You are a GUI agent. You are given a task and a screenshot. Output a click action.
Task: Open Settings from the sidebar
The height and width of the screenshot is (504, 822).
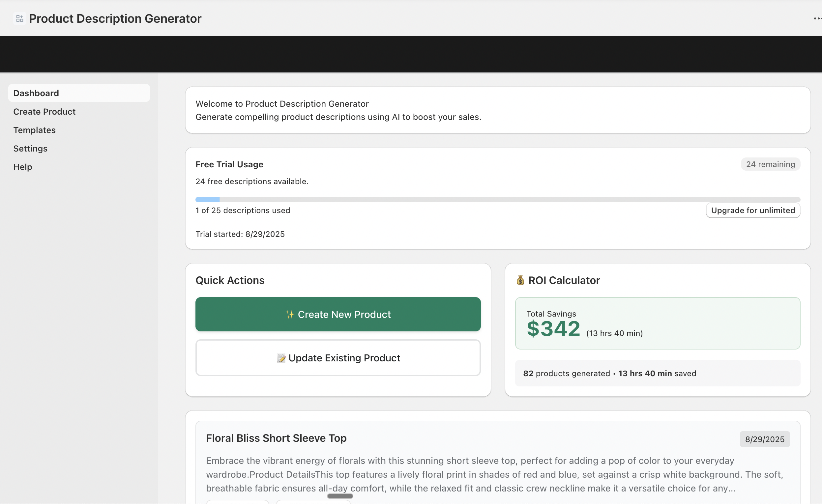tap(30, 149)
